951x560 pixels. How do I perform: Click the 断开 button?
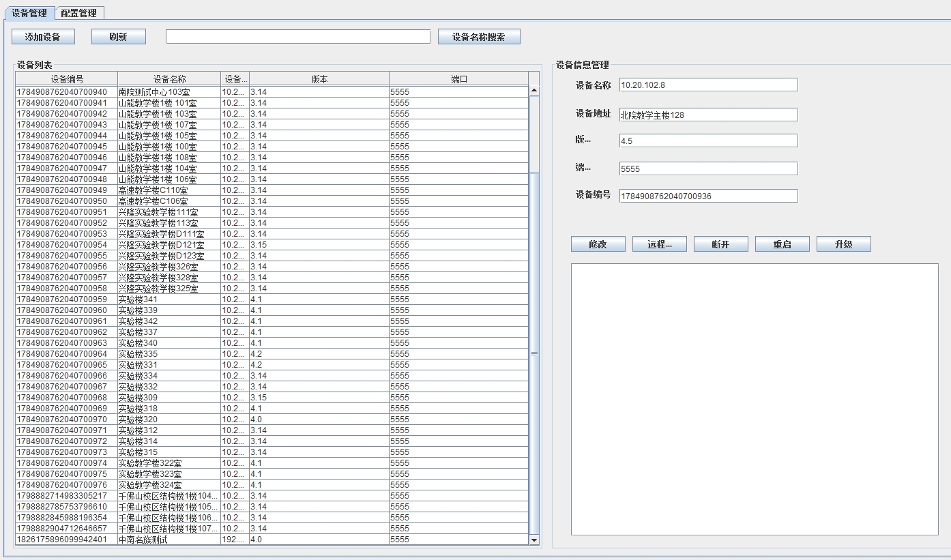click(x=720, y=244)
